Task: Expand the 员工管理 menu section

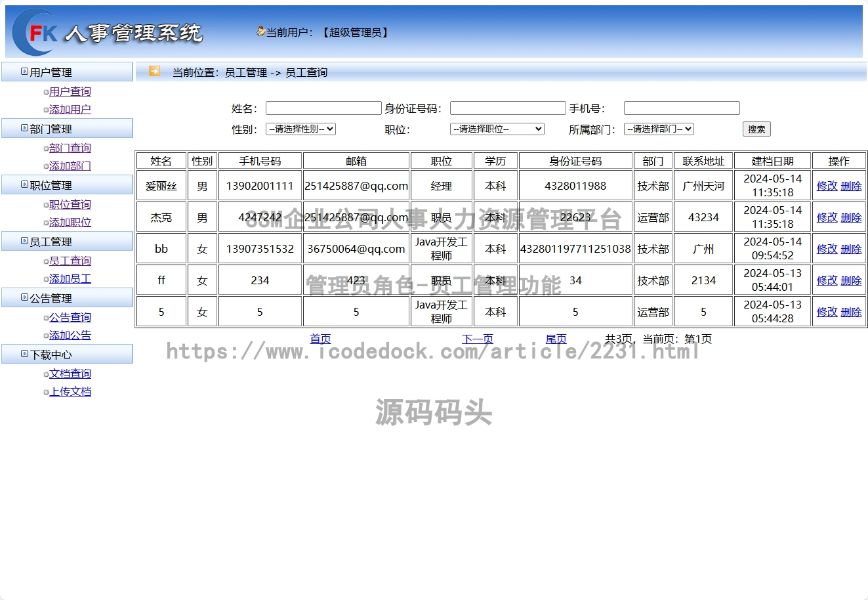Action: pyautogui.click(x=67, y=242)
